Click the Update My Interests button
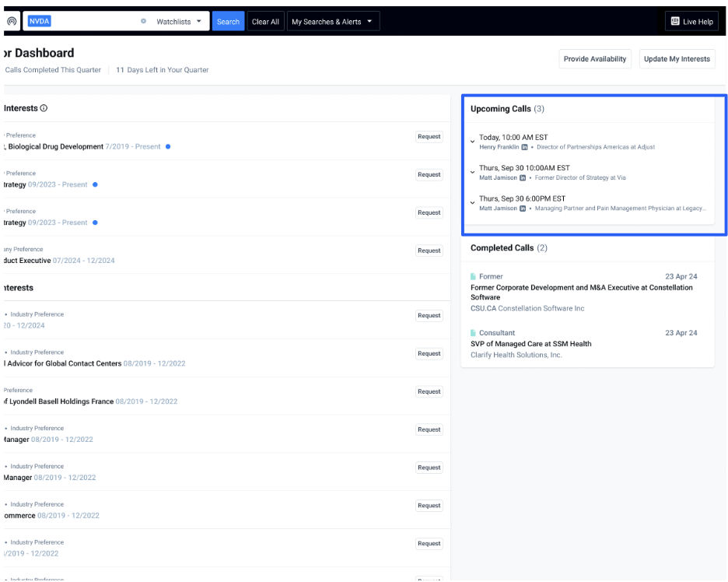 click(676, 59)
